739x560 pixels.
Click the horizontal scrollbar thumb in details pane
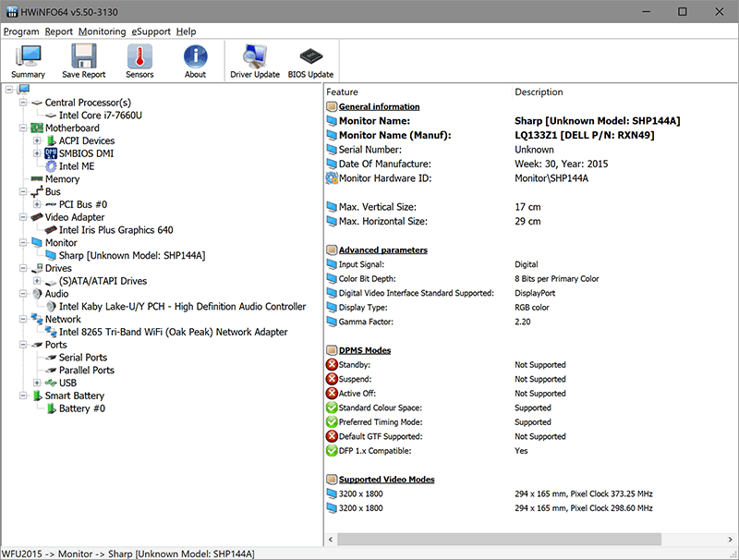499,539
